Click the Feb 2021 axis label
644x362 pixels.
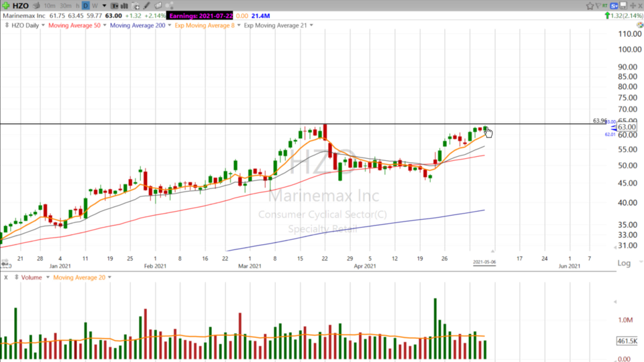click(x=155, y=266)
